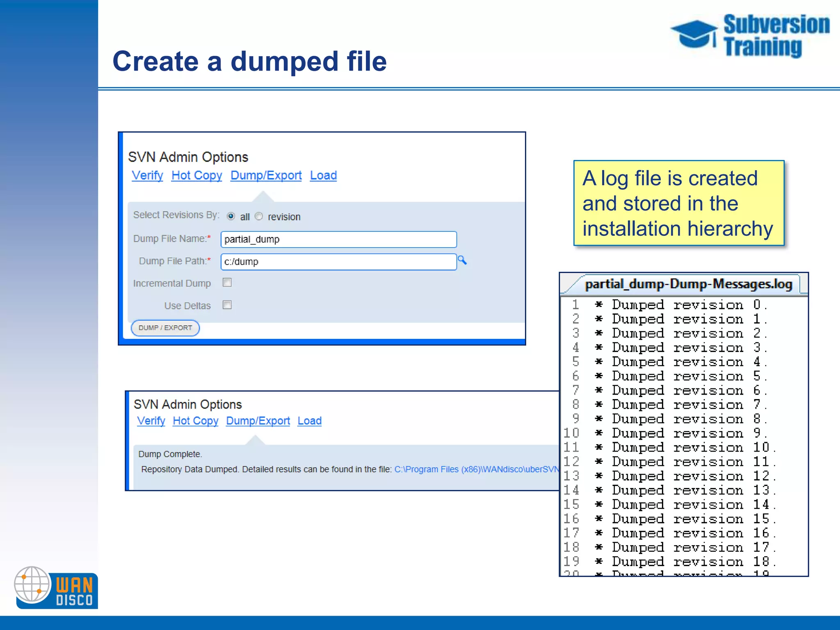The width and height of the screenshot is (840, 630).
Task: Open Dump/Export in the lower Dump Complete panel
Action: pyautogui.click(x=258, y=421)
